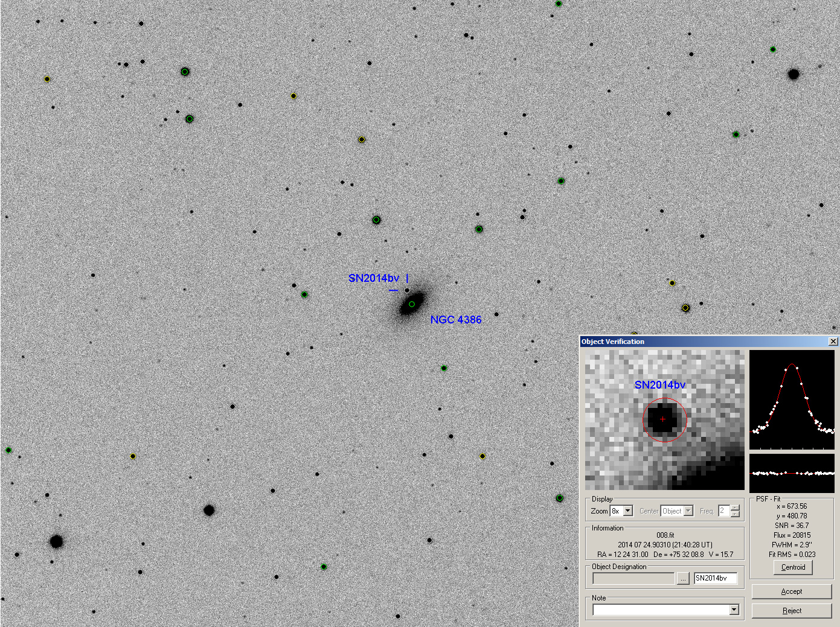The height and width of the screenshot is (627, 840).
Task: Click the PSF residuals plot
Action: click(792, 474)
